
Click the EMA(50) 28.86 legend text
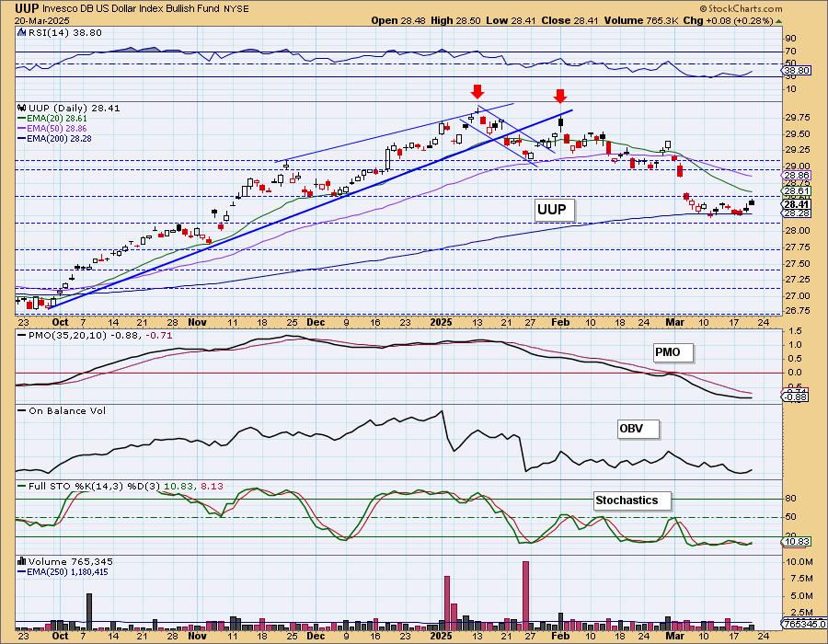(x=56, y=128)
